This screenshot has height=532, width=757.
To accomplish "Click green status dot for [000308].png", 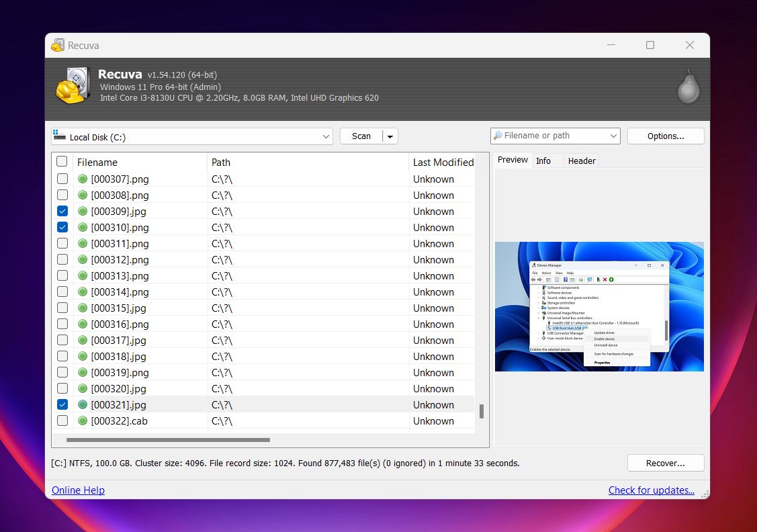I will click(83, 195).
